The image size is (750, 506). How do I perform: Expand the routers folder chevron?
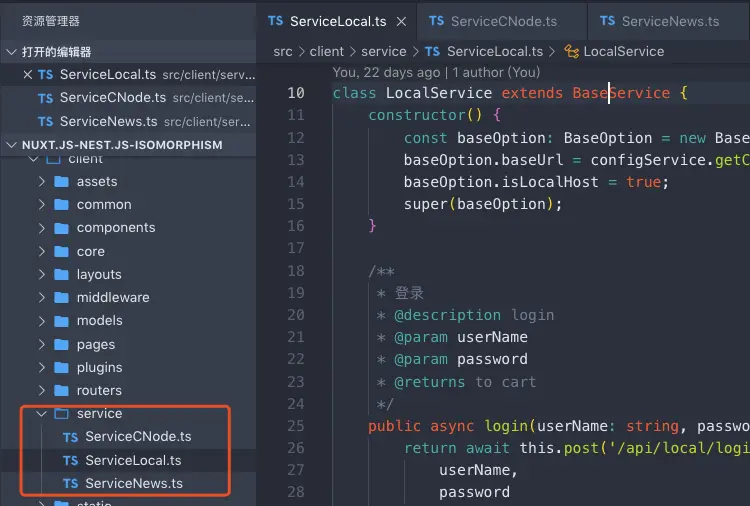pyautogui.click(x=42, y=390)
